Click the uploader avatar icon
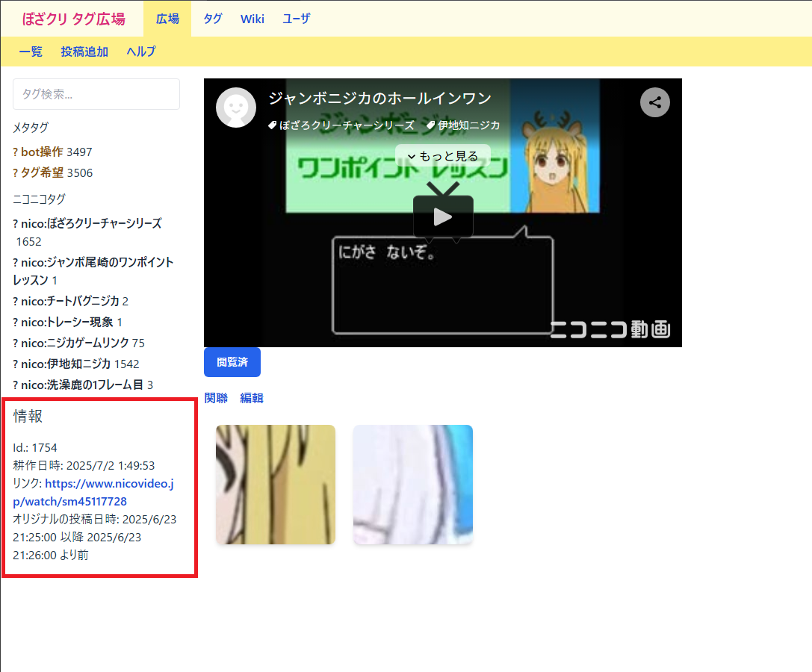 click(x=236, y=108)
